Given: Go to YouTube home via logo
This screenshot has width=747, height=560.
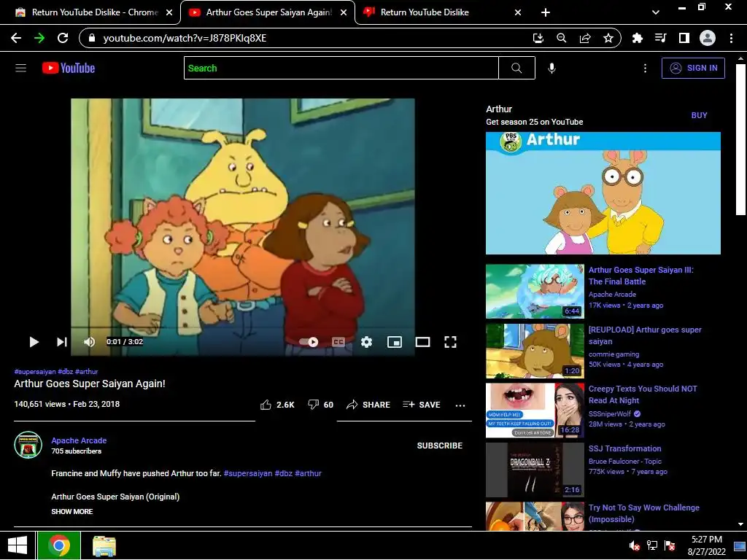Looking at the screenshot, I should point(69,68).
